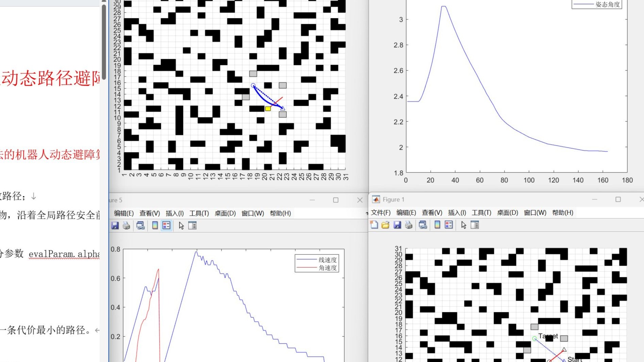The width and height of the screenshot is (644, 362).
Task: Open a file using Figure 1's folder icon
Action: 385,225
